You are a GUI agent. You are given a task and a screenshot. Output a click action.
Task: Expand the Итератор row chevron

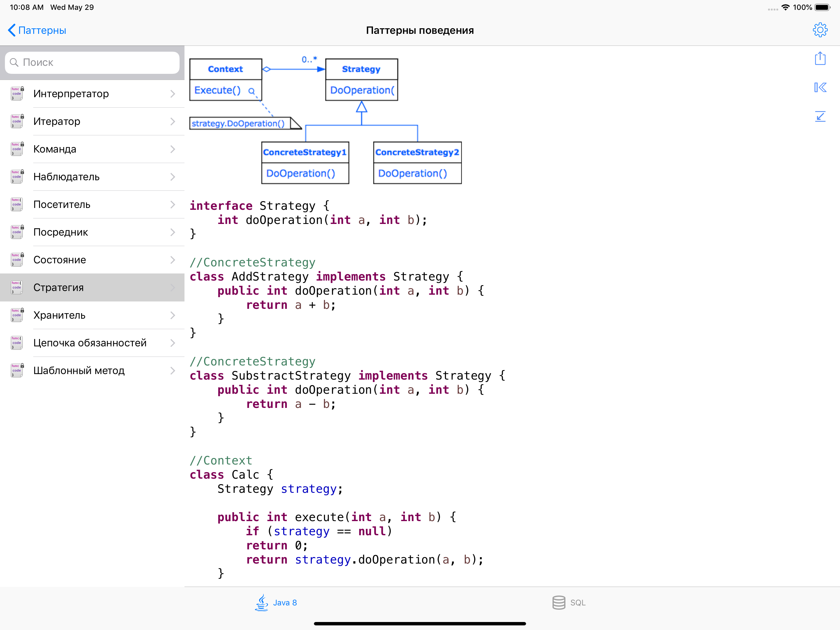172,122
